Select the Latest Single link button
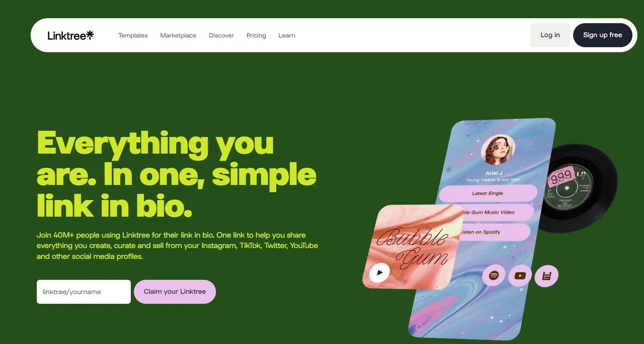Screen dimensions: 644x344 point(488,193)
